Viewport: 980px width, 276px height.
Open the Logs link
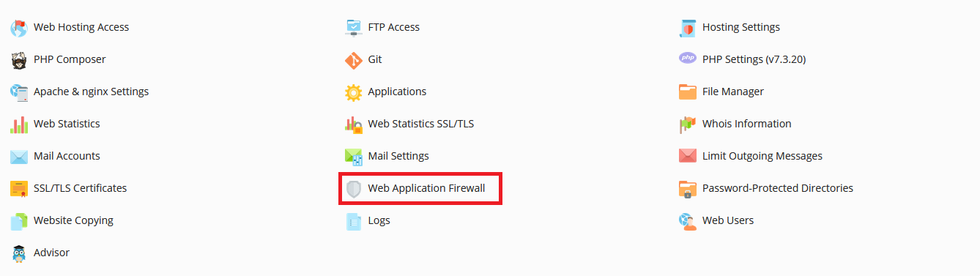click(x=379, y=220)
